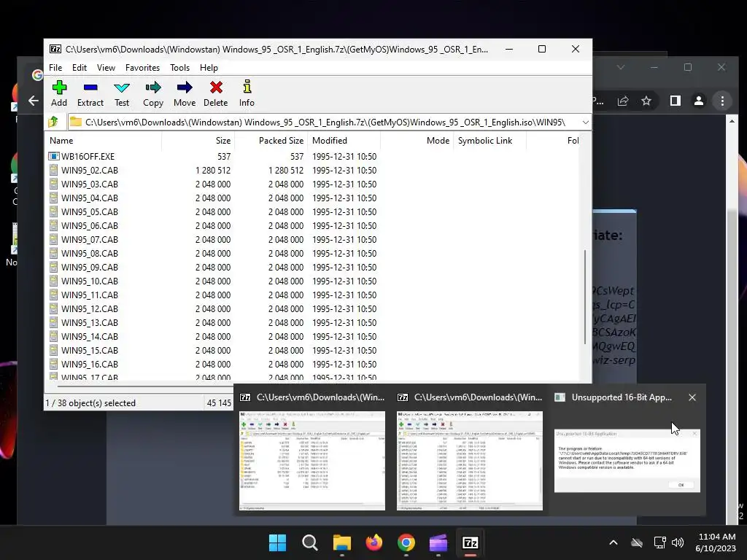Select file WIN95_09.CAB
The image size is (747, 560).
tap(90, 267)
